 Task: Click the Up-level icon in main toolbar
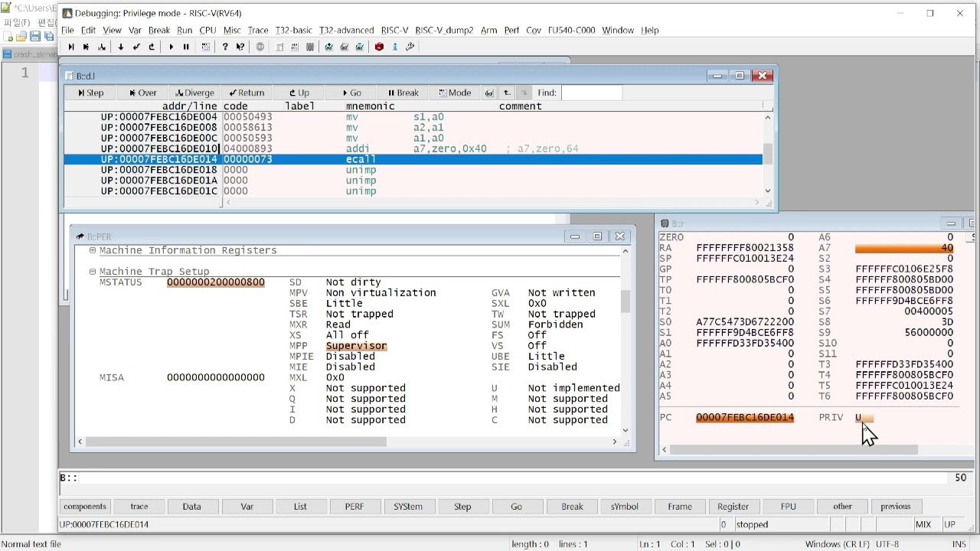[x=152, y=47]
